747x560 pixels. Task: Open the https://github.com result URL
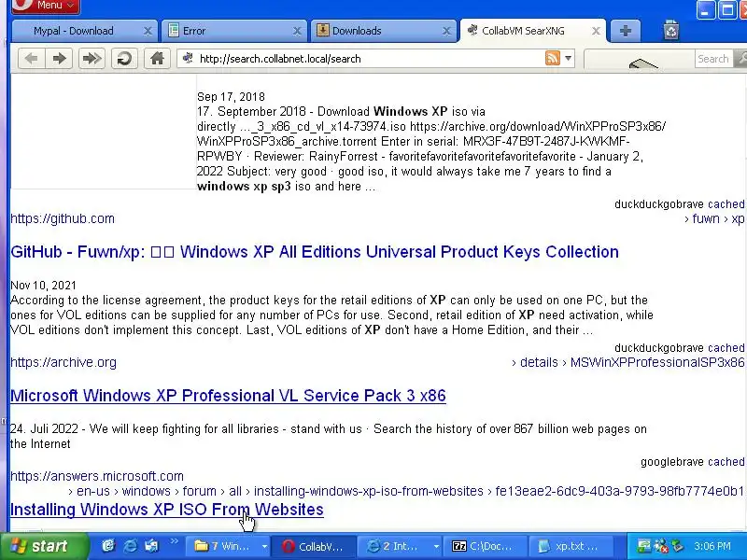(x=63, y=218)
